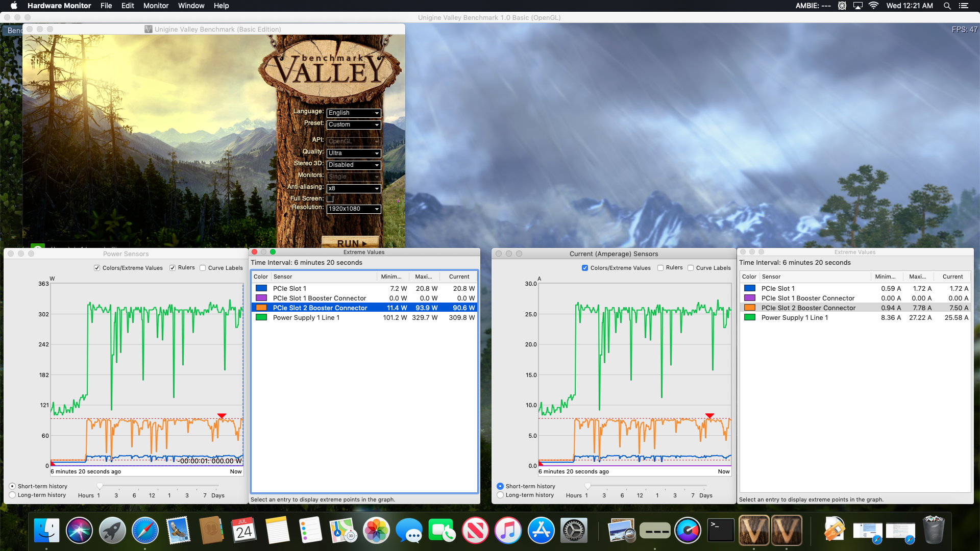Enable Curve Labels in Amperage Sensors window

tap(691, 268)
